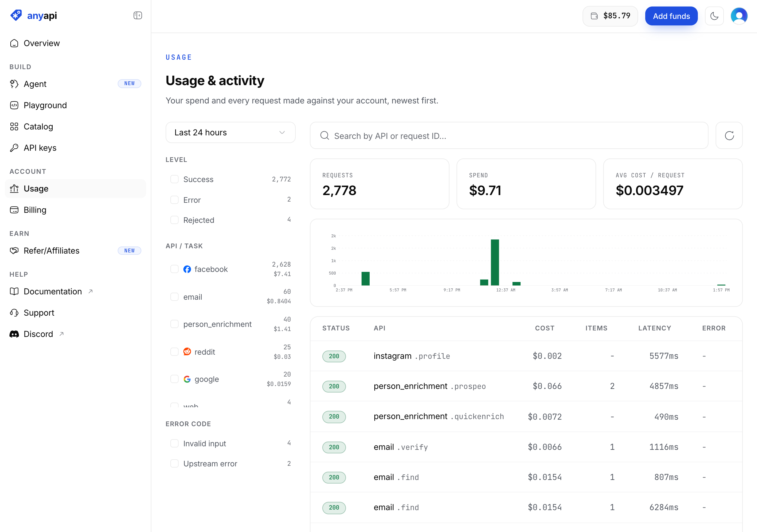757x532 pixels.
Task: Click the wallet icon next to balance
Action: (x=594, y=16)
